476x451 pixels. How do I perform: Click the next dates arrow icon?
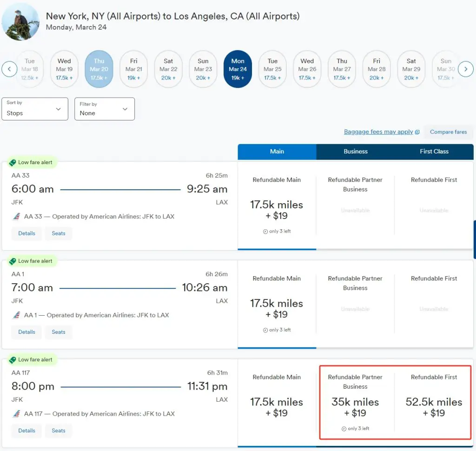click(466, 69)
